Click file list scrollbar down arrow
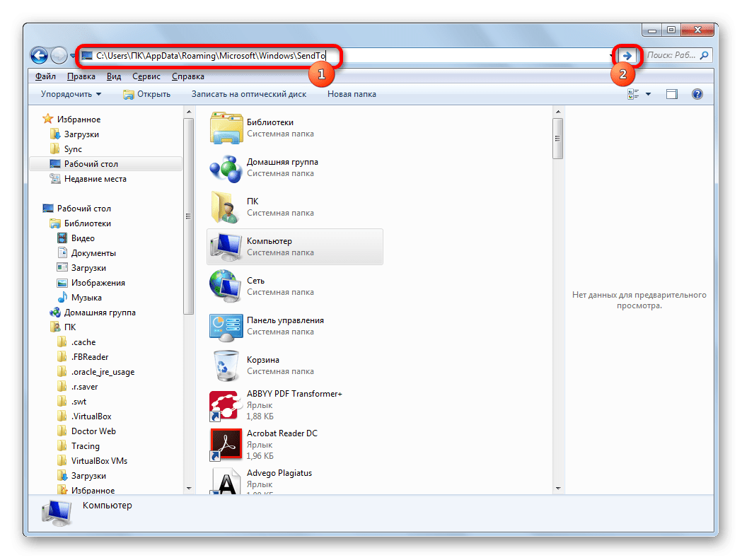 click(558, 489)
